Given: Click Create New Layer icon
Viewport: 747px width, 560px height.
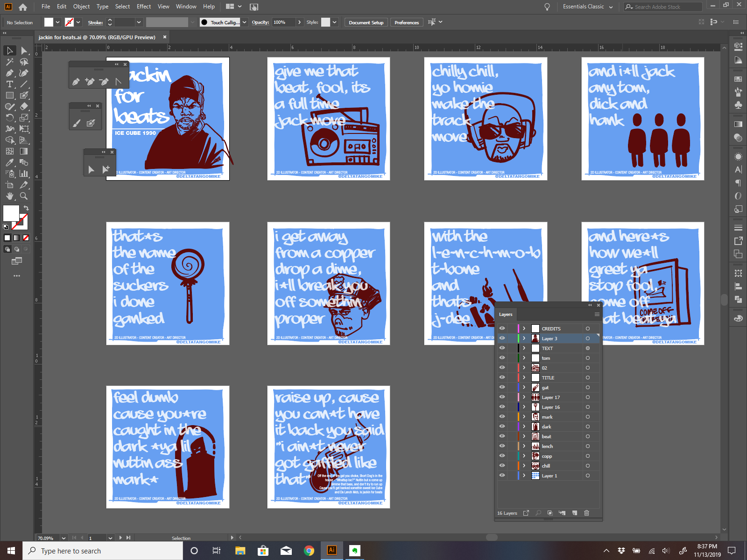Looking at the screenshot, I should (x=574, y=513).
